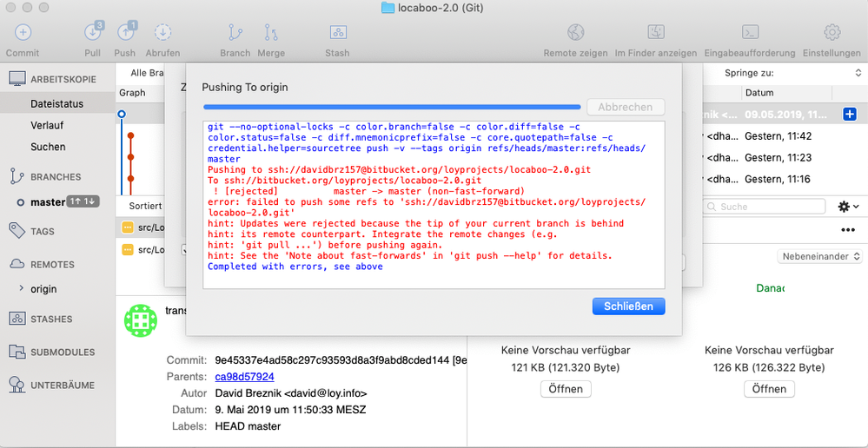Click Im Finder anzeigen icon
This screenshot has width=868, height=448.
[656, 33]
